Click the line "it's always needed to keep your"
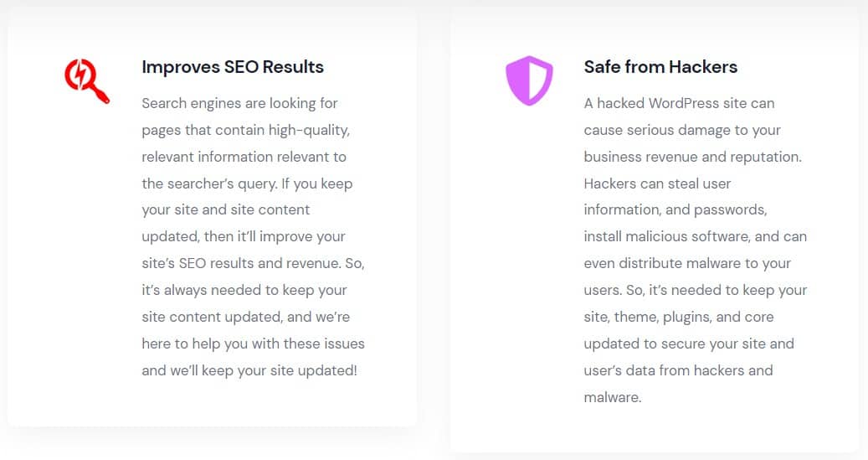This screenshot has height=460, width=868. click(244, 290)
